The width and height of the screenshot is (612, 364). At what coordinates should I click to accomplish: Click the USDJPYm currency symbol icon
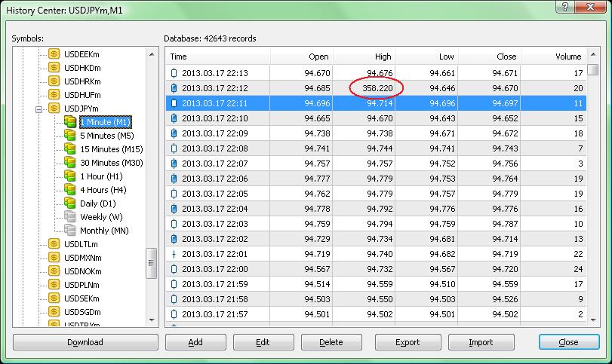pos(54,108)
